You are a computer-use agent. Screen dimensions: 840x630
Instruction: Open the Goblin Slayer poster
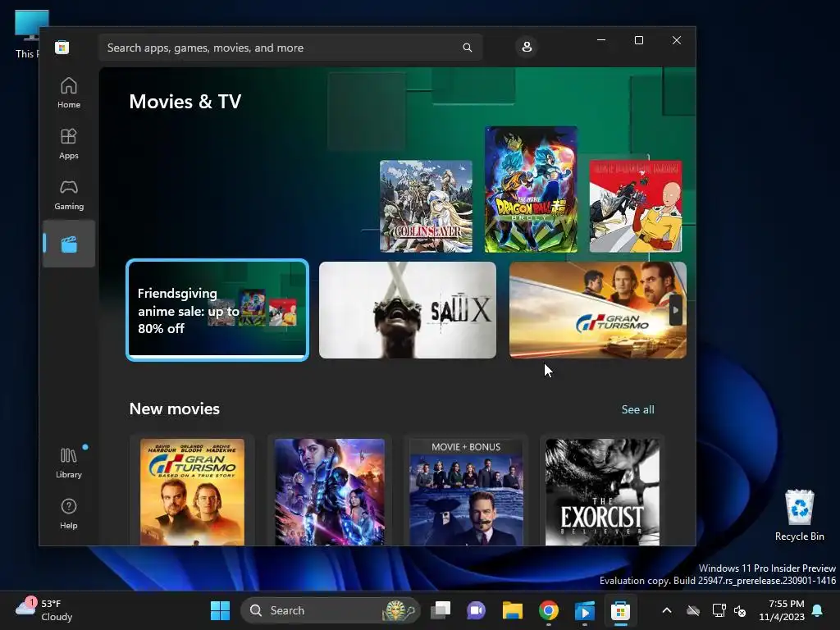[x=426, y=206]
